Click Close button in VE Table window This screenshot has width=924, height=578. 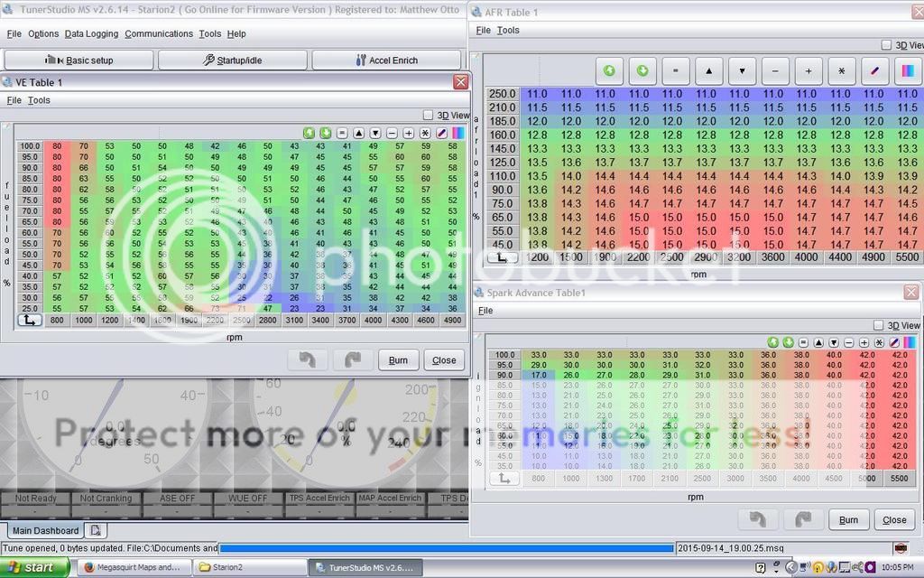click(x=444, y=359)
